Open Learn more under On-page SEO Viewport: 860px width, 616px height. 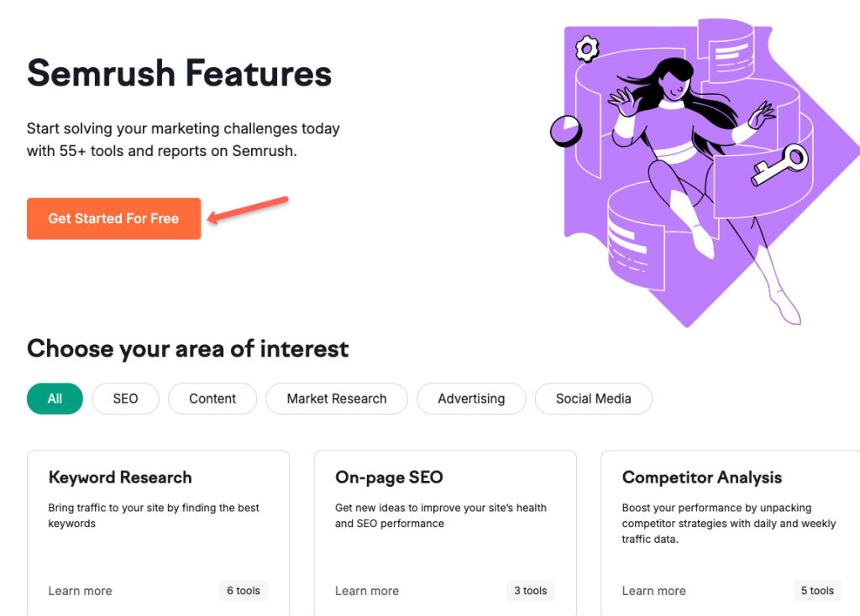click(367, 591)
